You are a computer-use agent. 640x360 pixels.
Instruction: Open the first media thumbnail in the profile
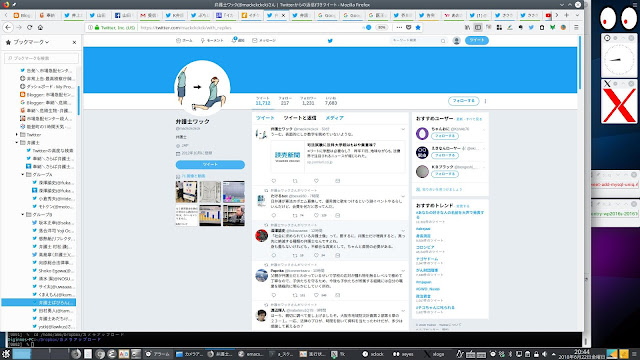[x=186, y=191]
